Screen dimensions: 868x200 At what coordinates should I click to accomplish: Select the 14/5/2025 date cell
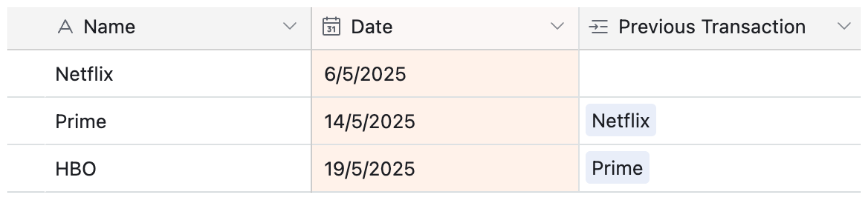coord(369,121)
